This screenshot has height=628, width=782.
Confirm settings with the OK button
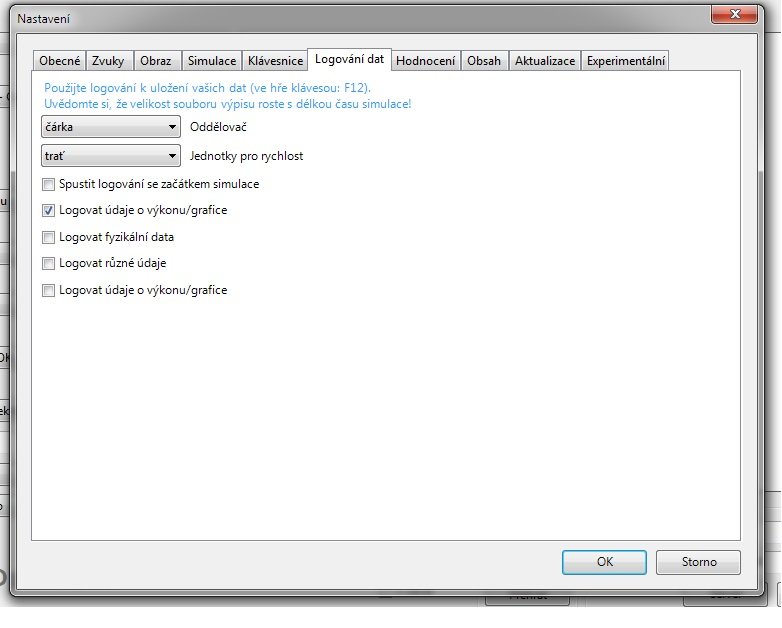(604, 562)
